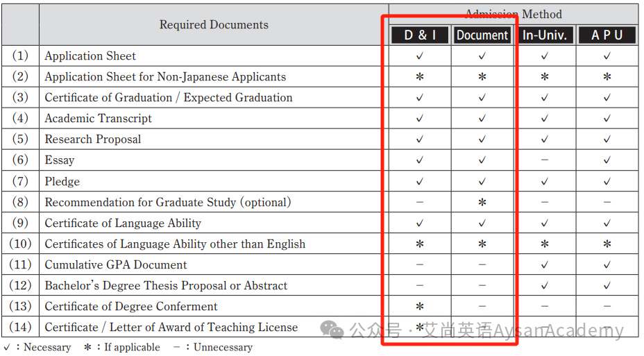
Task: Click the 'Required Documents' column header
Action: click(214, 25)
